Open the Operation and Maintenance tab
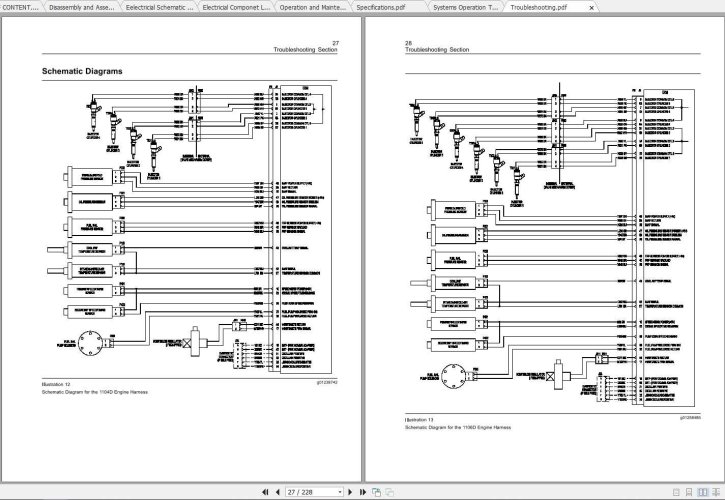Viewport: 725px width, 500px height. pyautogui.click(x=311, y=6)
